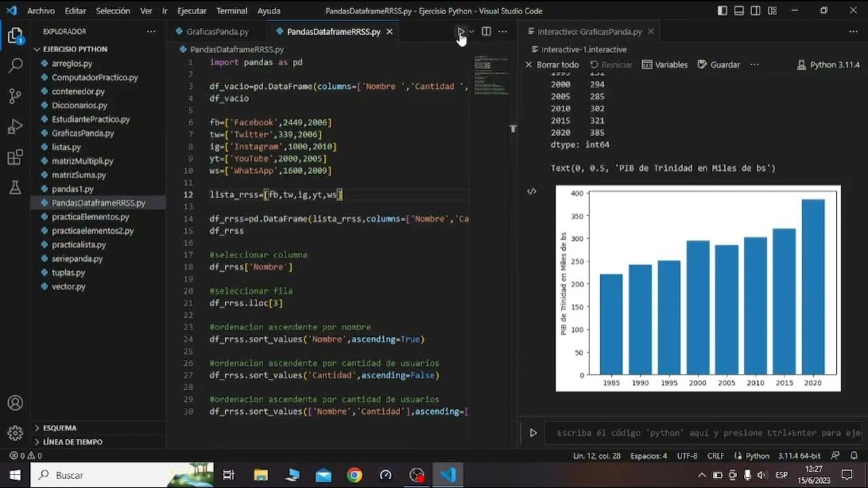Click the PIB bar chart output image
Viewport: 868px width, 488px height.
tap(698, 289)
